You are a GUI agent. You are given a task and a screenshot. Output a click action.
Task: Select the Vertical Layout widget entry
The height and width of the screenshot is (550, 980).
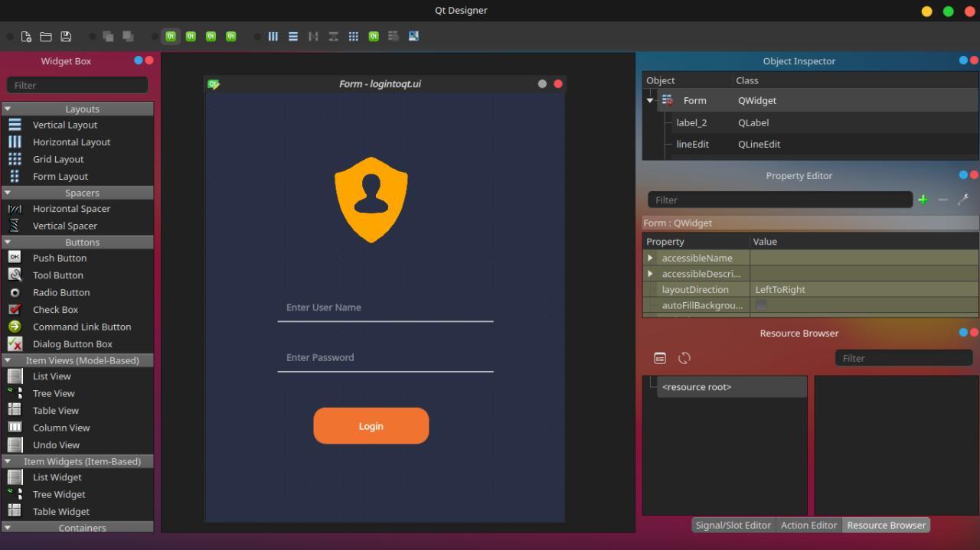65,125
